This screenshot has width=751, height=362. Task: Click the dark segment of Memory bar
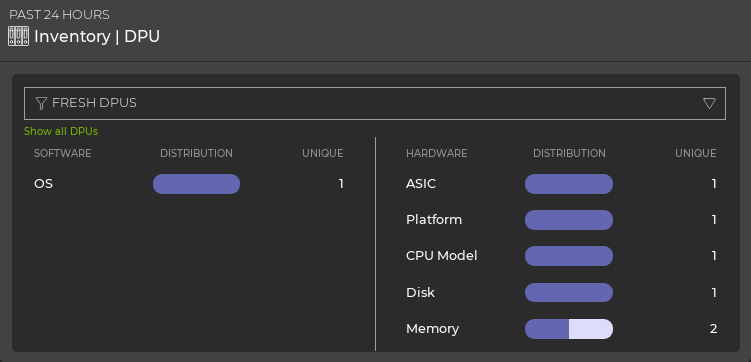pyautogui.click(x=547, y=329)
